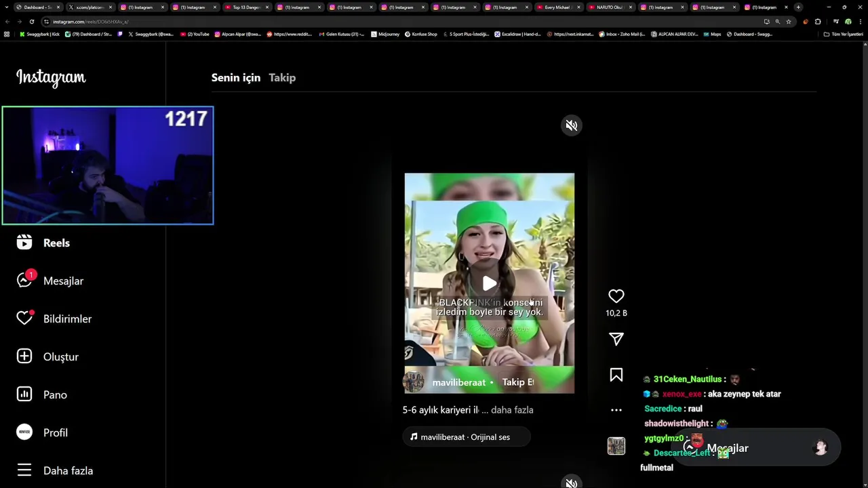Open the tab search dropdown arrow
Image resolution: width=868 pixels, height=488 pixels.
click(6, 7)
